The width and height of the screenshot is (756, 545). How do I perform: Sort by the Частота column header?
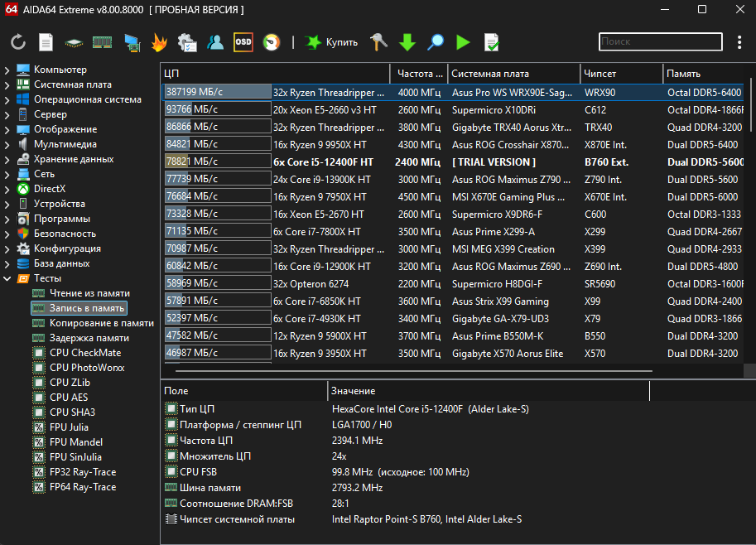tap(417, 73)
